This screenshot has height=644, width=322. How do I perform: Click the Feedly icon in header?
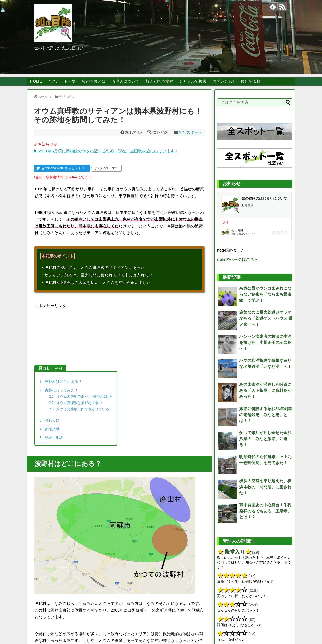(273, 7)
